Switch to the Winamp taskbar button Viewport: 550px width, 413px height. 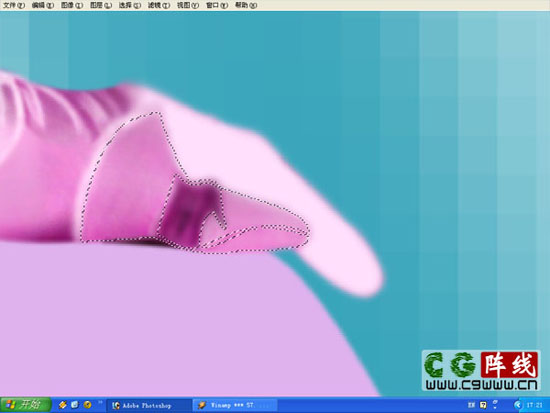[235, 405]
